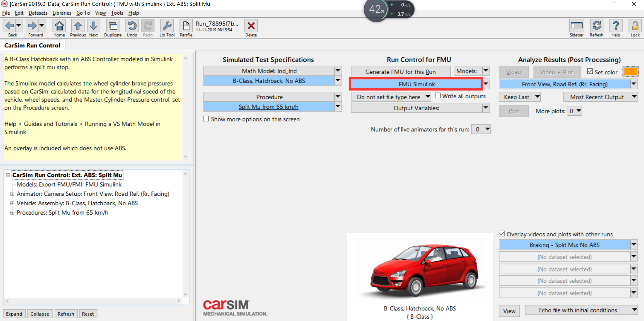Open the Libraries menu
Image resolution: width=644 pixels, height=321 pixels.
pyautogui.click(x=62, y=13)
